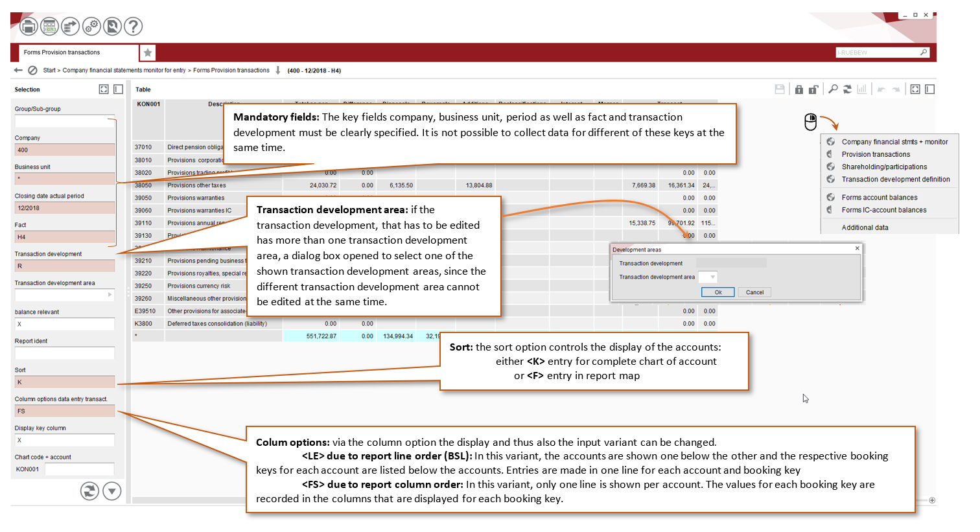The width and height of the screenshot is (980, 532).
Task: Click the Transaction development field R
Action: point(64,266)
